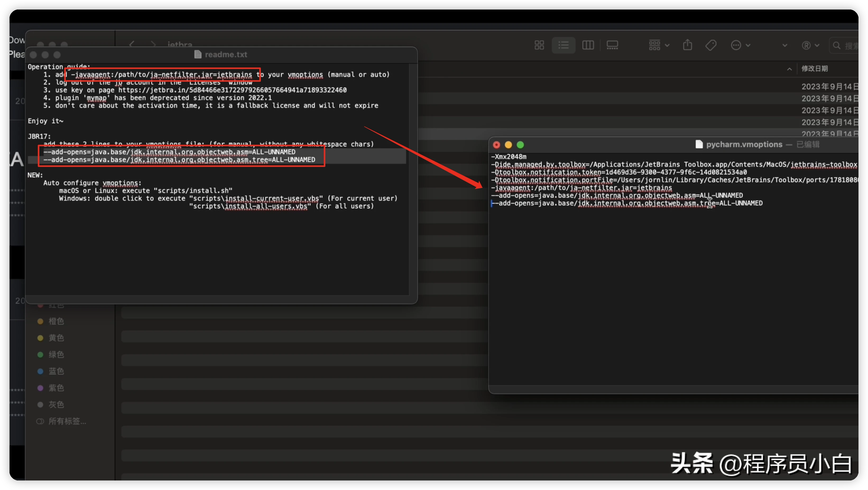Select the 灰色 tag in sidebar
868x490 pixels.
point(50,404)
